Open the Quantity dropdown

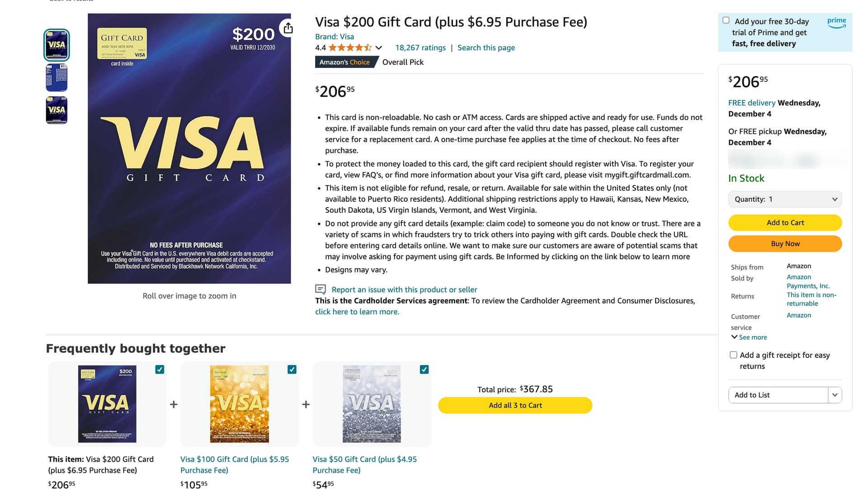pos(785,199)
